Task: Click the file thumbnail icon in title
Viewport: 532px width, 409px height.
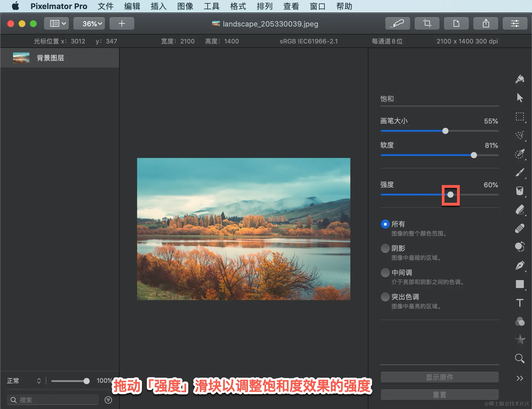Action: (216, 24)
